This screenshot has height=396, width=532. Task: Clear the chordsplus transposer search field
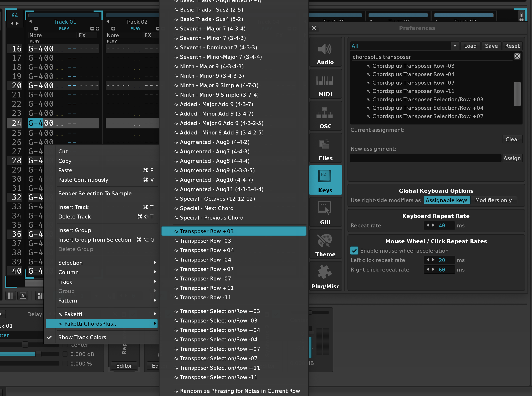(x=517, y=56)
